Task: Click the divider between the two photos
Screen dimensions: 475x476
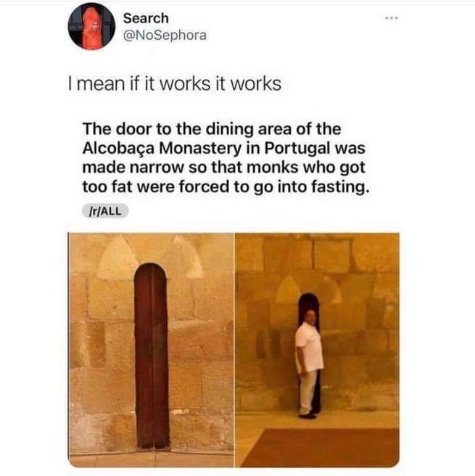Action: click(x=234, y=350)
